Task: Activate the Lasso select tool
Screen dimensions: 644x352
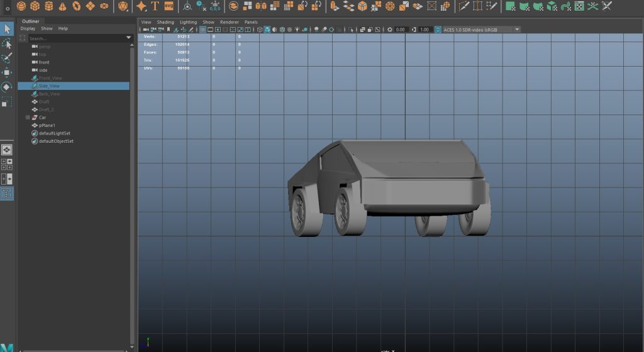Action: [x=7, y=43]
